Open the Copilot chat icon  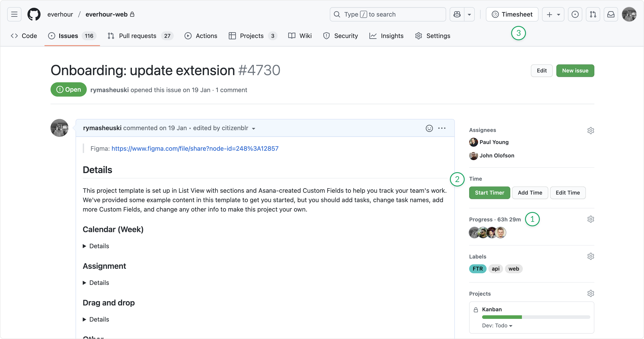(x=457, y=14)
